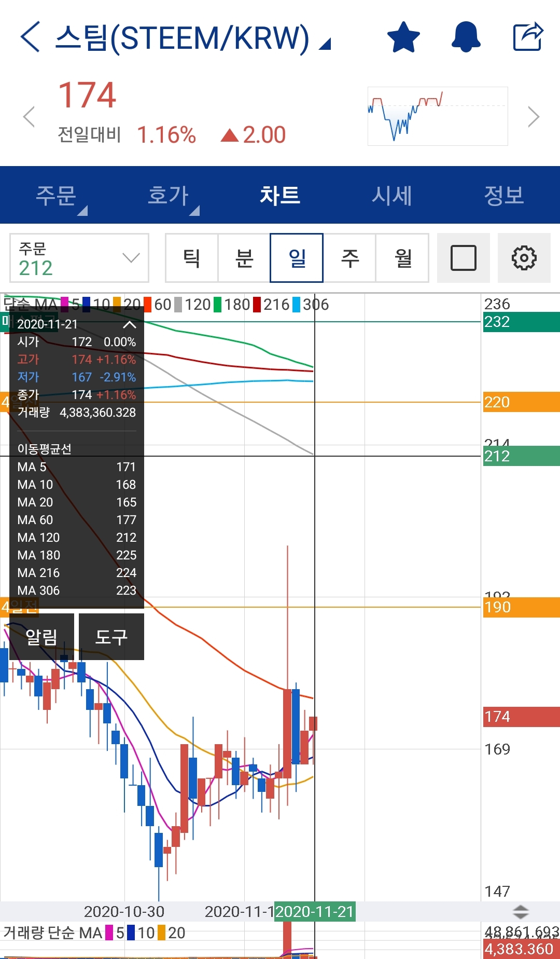Select the 차트 tab
The image size is (560, 959).
click(x=280, y=196)
